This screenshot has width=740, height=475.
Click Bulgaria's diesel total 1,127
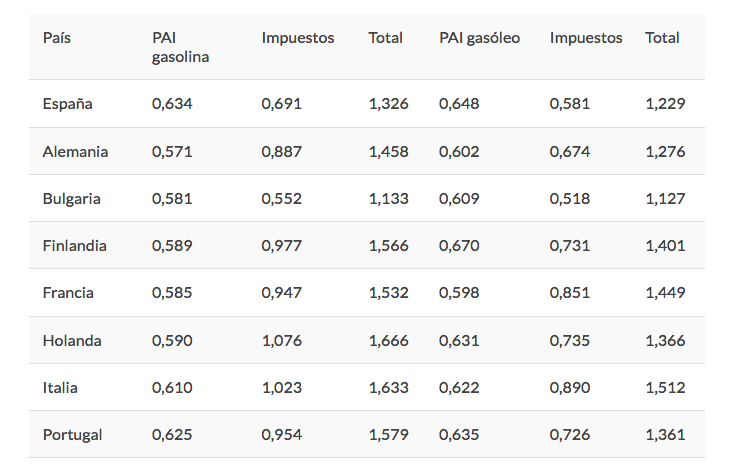tap(665, 199)
